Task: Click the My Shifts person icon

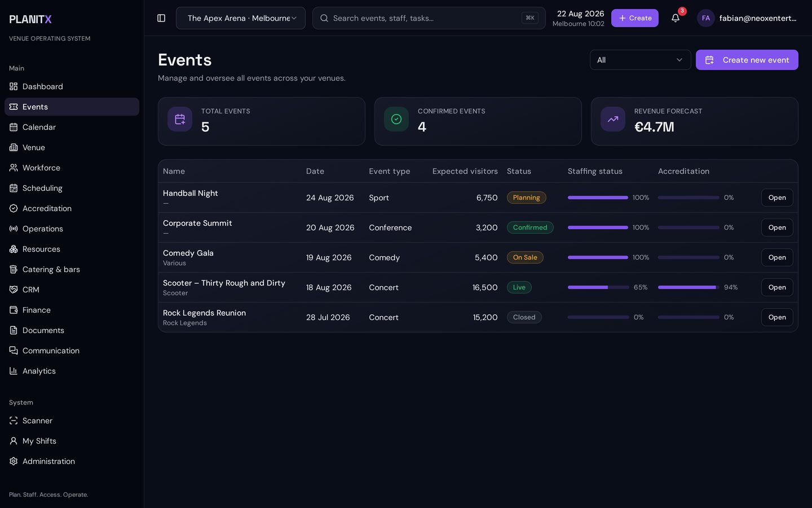Action: (14, 441)
